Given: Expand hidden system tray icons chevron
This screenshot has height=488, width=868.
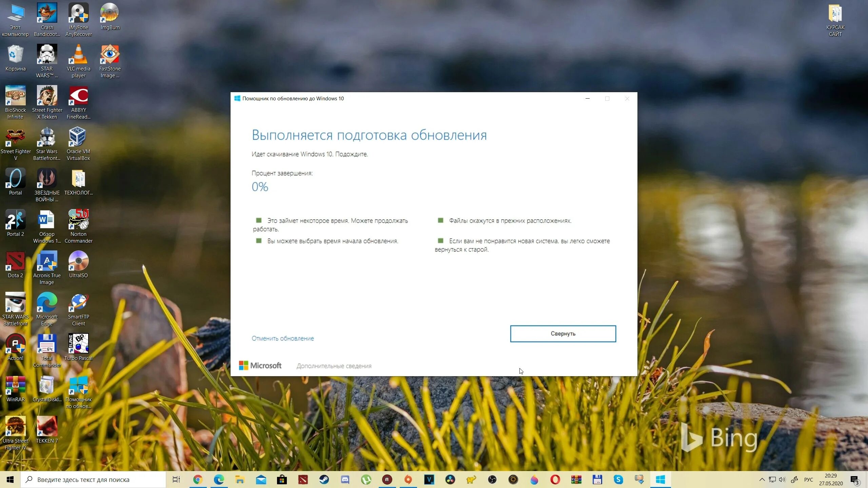Looking at the screenshot, I should pos(762,480).
